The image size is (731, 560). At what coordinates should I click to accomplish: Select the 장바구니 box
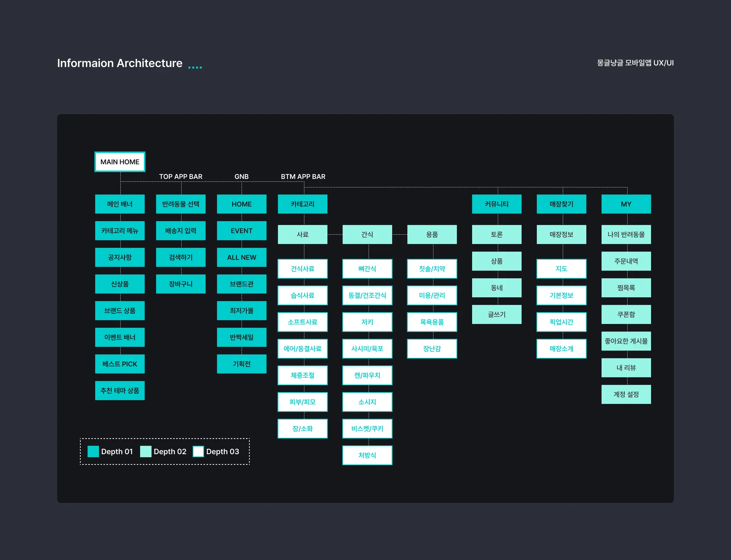181,284
